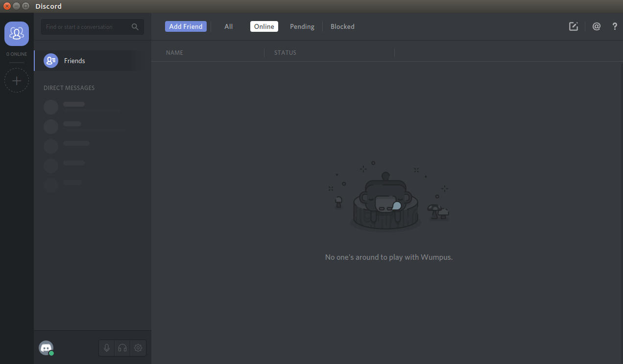Click the Add Friend button

pyautogui.click(x=186, y=26)
